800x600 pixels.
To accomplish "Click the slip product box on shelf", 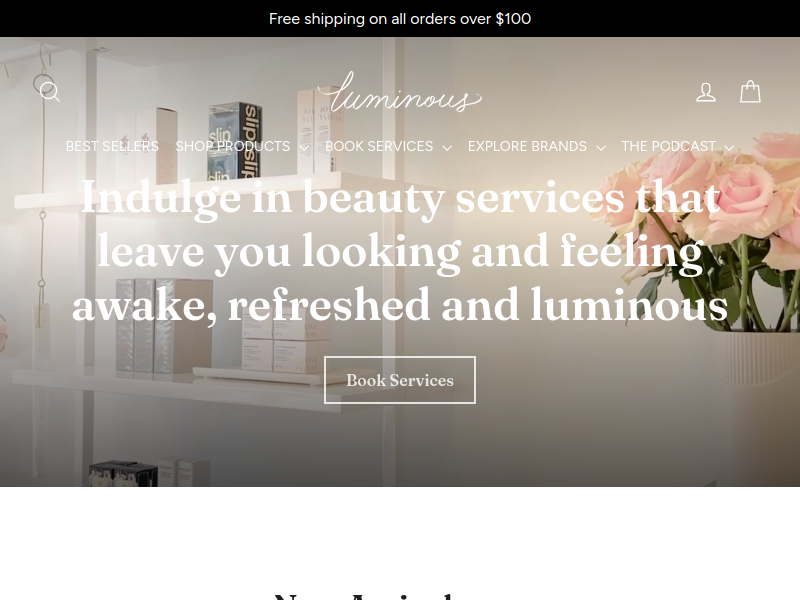I will [x=235, y=140].
